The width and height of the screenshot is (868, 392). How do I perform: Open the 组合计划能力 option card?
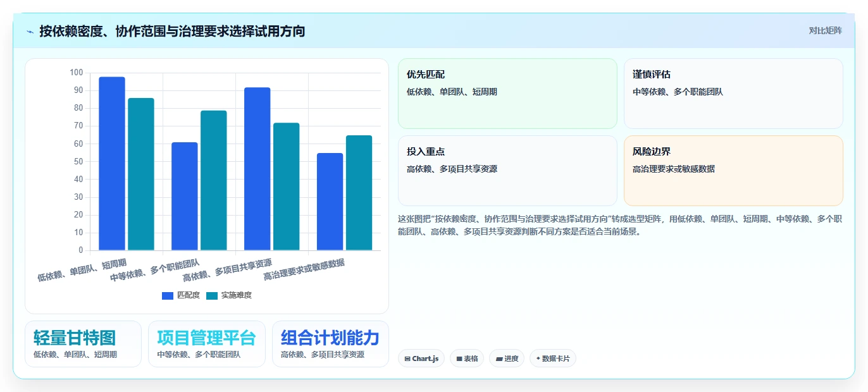click(330, 344)
